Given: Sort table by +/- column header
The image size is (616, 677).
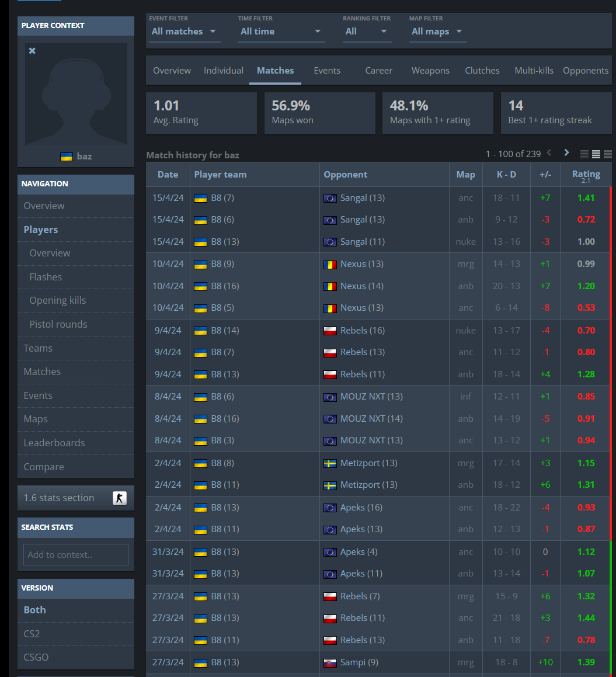Looking at the screenshot, I should [x=545, y=175].
